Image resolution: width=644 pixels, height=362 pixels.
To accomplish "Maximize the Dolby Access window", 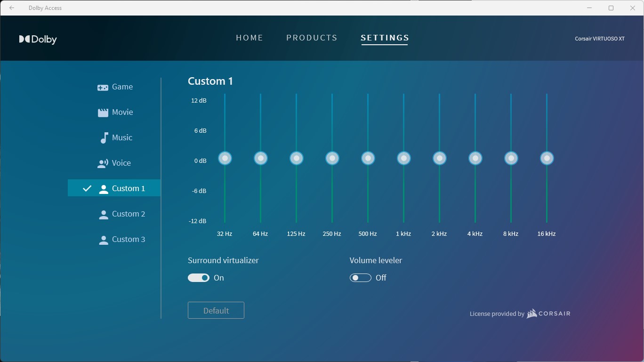I will 611,8.
